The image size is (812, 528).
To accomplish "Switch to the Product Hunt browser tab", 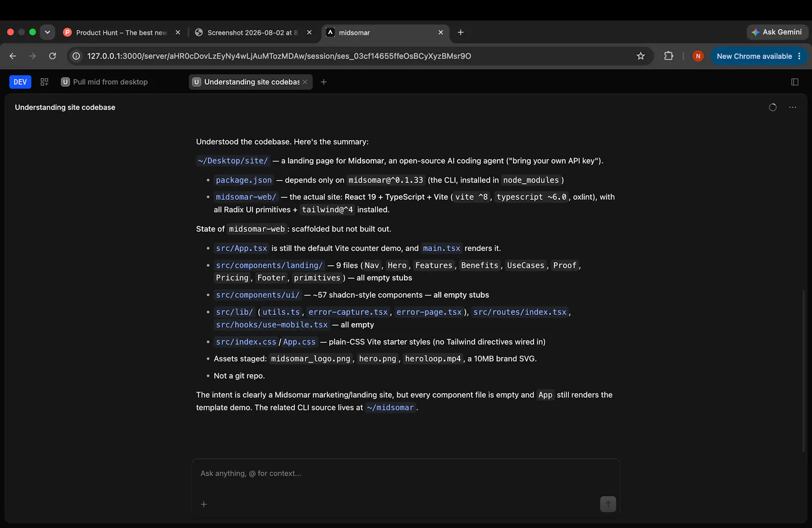I will [122, 32].
